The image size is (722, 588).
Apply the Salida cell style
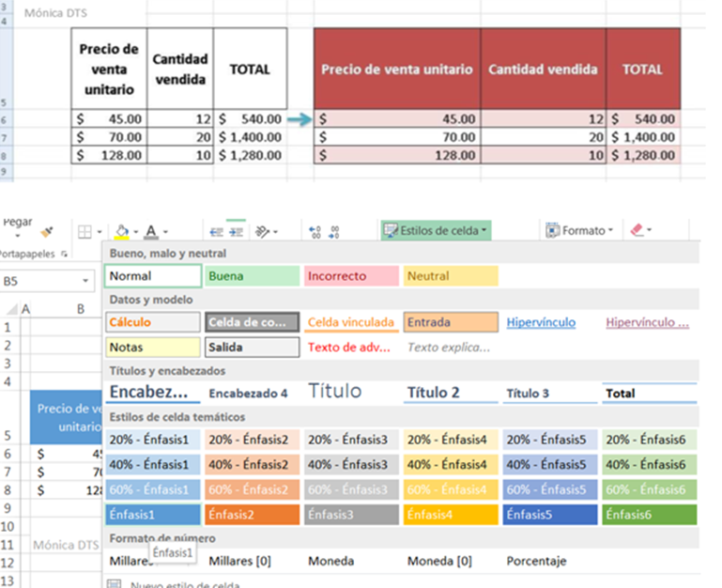coord(253,347)
